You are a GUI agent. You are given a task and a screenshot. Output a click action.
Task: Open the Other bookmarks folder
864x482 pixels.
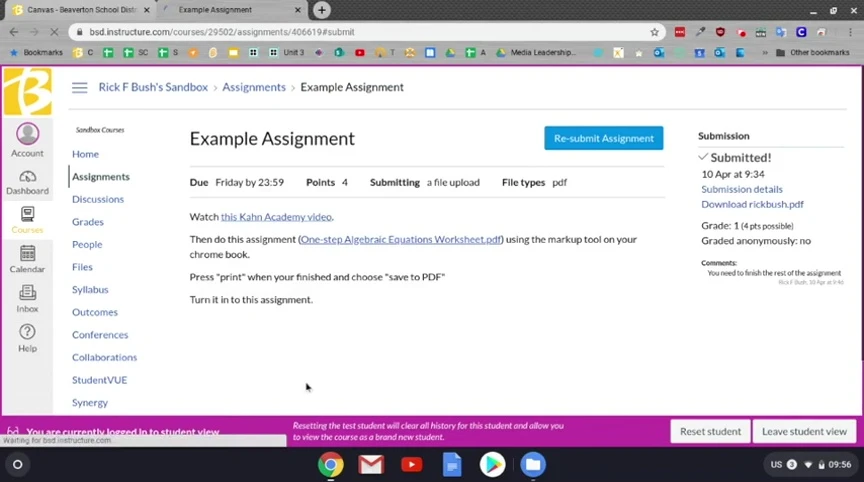pyautogui.click(x=813, y=52)
